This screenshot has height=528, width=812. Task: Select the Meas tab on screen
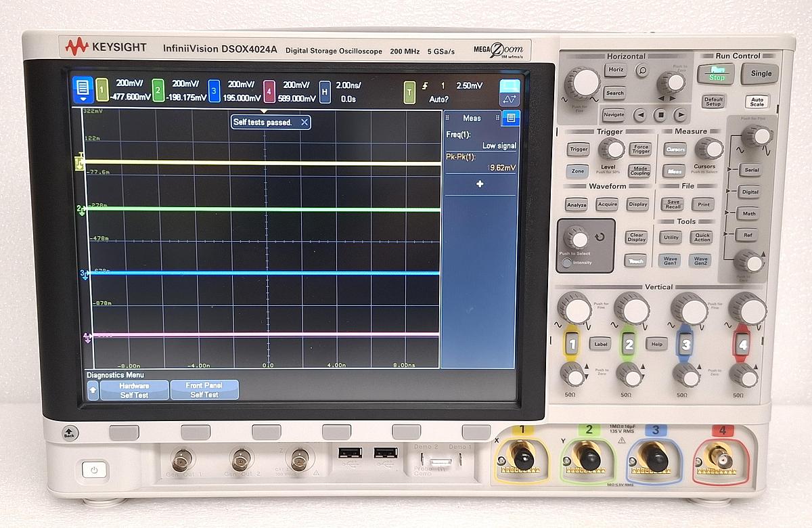click(472, 118)
